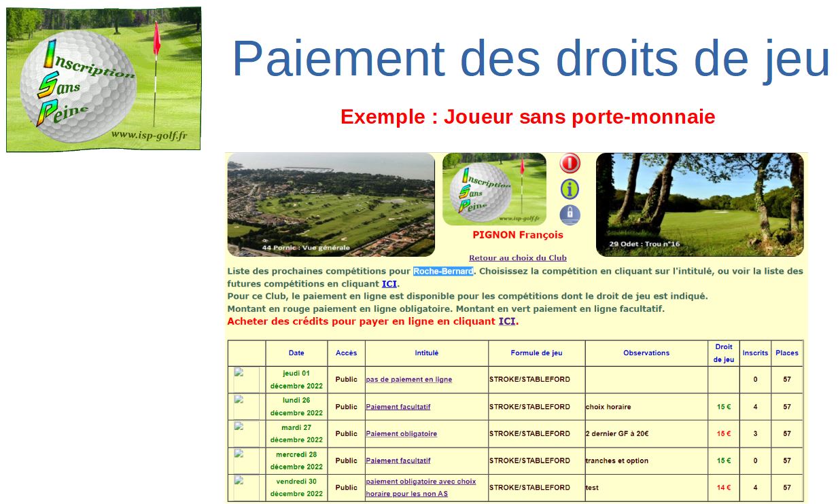The height and width of the screenshot is (504, 838).
Task: Click the date 'mardi 27 décembre 2022'
Action: pyautogui.click(x=296, y=434)
